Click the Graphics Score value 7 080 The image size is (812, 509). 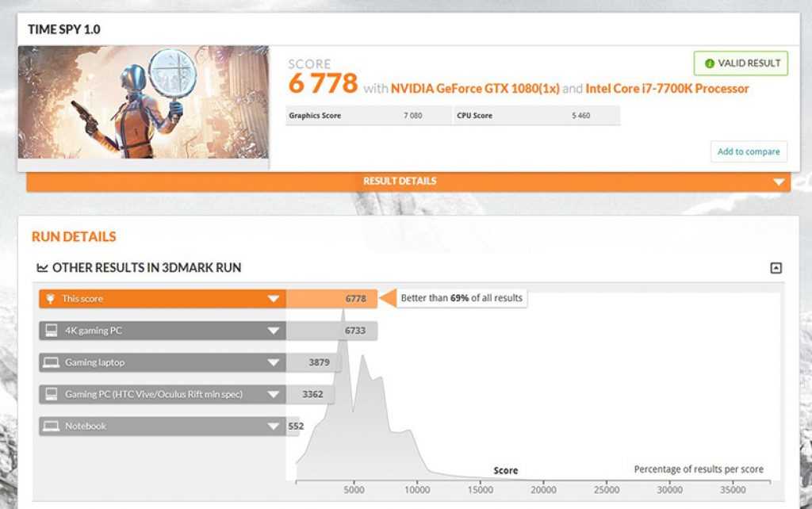[x=412, y=116]
